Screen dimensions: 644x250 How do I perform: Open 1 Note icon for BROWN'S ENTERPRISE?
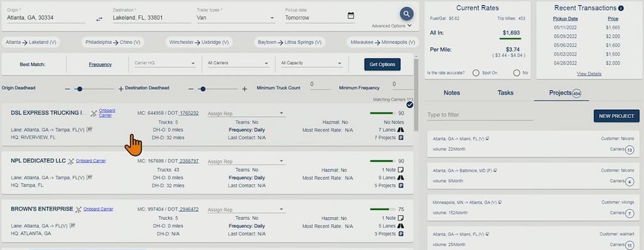coord(401,218)
